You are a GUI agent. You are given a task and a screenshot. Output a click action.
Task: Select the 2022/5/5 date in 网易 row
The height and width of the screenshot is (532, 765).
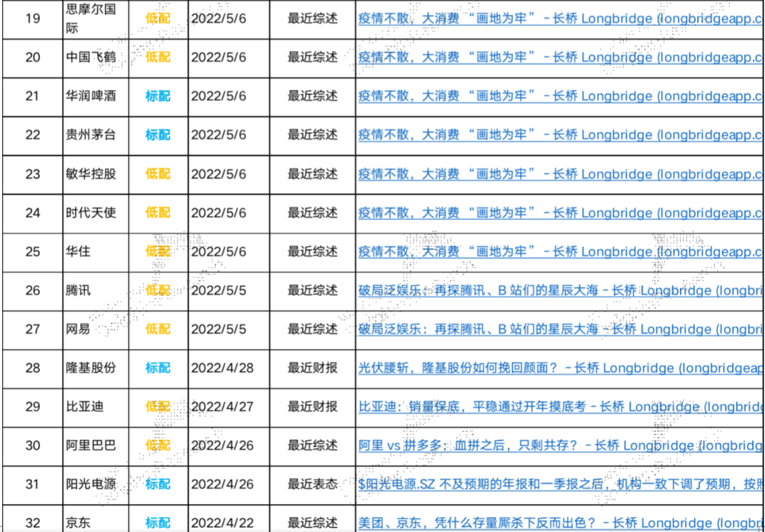point(219,330)
